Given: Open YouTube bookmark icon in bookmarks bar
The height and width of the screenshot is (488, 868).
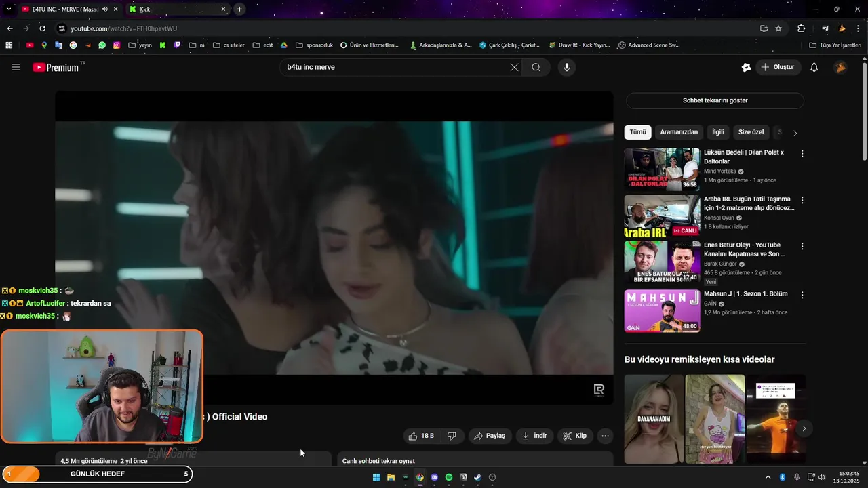Looking at the screenshot, I should point(30,45).
